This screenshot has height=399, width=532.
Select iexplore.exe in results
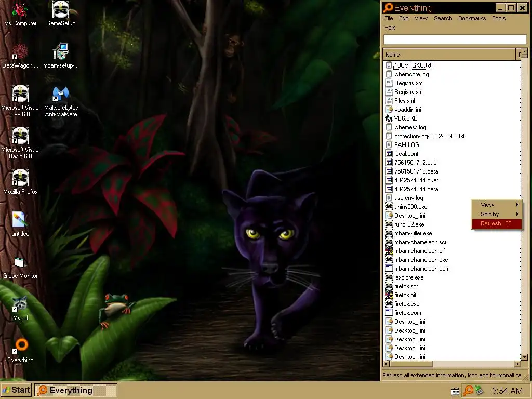click(409, 277)
